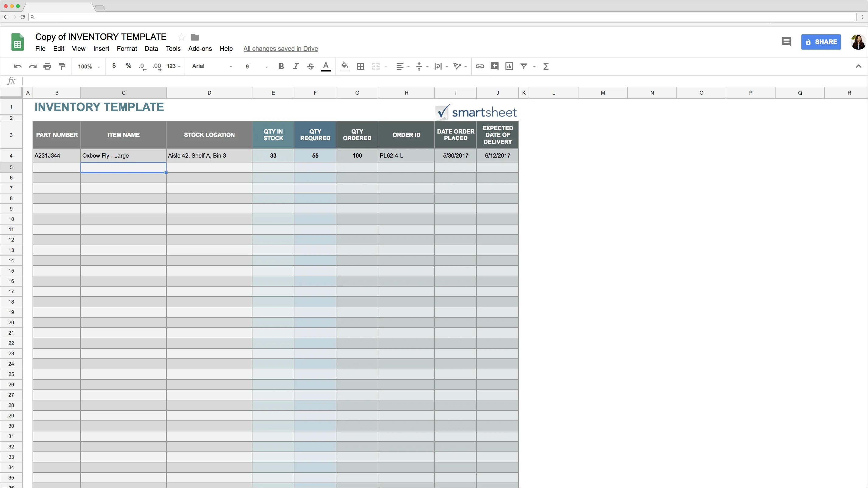The width and height of the screenshot is (868, 488).
Task: Click the Borders icon in toolbar
Action: pyautogui.click(x=360, y=66)
